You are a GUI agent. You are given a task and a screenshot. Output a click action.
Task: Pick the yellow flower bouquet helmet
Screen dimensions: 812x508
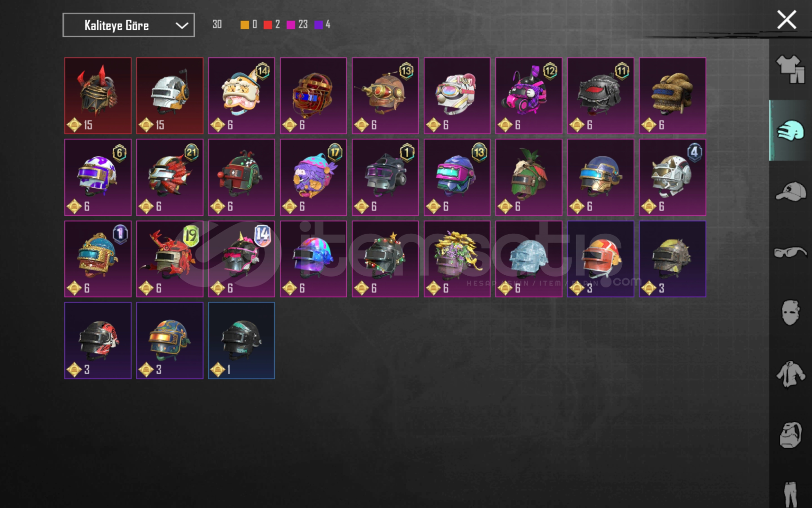[457, 259]
